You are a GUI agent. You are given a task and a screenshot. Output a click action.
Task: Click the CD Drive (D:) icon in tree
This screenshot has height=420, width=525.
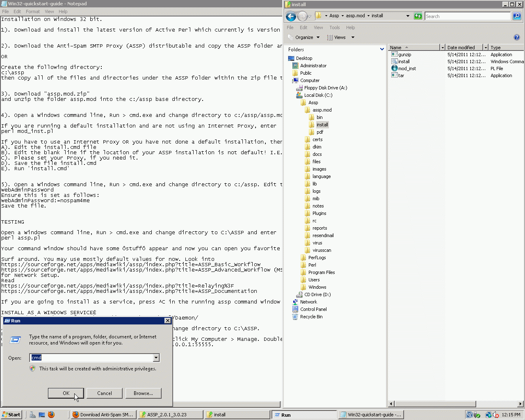coord(299,294)
